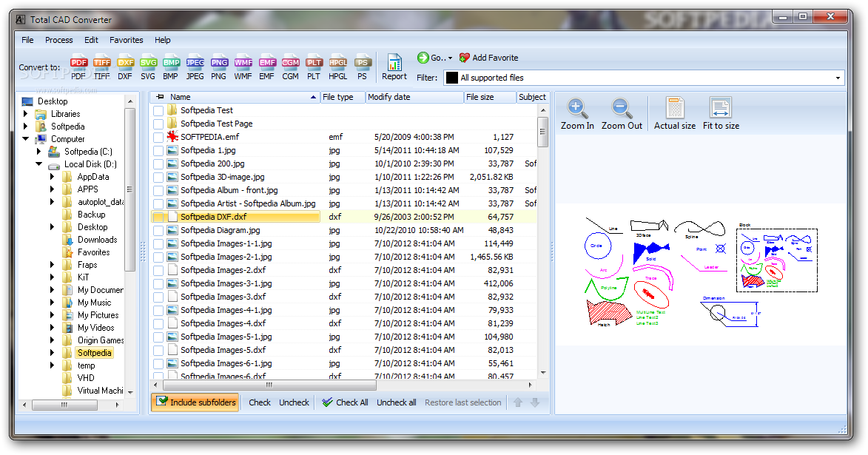Choose EMF conversion icon

(x=267, y=69)
